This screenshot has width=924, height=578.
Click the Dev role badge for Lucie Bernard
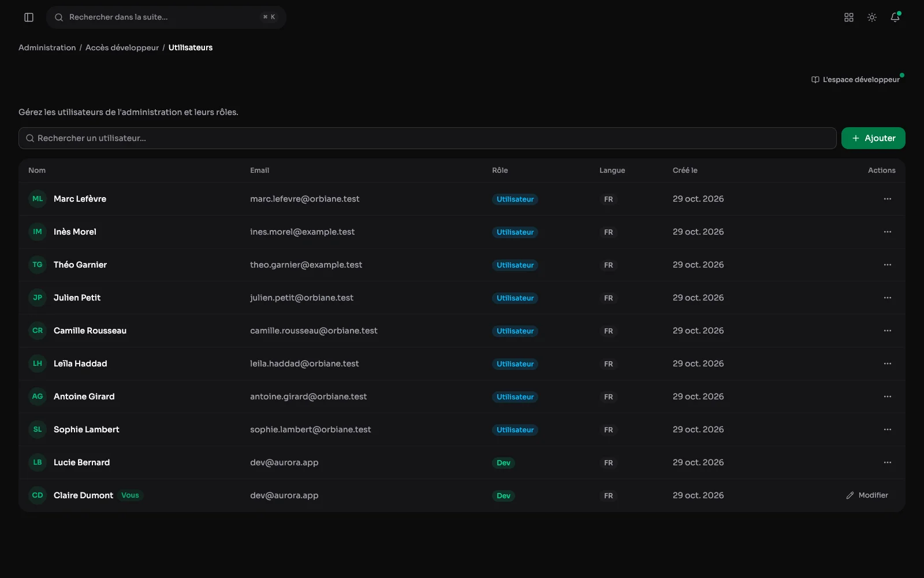(504, 463)
